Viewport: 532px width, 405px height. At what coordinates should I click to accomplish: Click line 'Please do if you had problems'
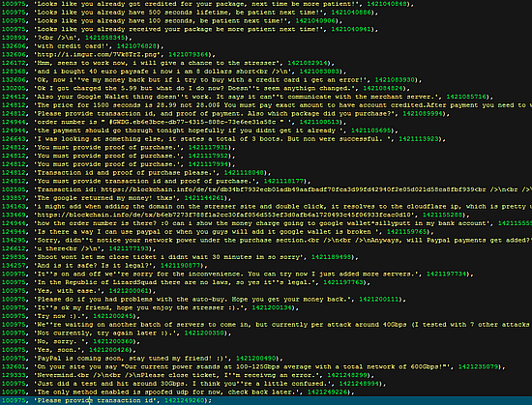pos(204,300)
